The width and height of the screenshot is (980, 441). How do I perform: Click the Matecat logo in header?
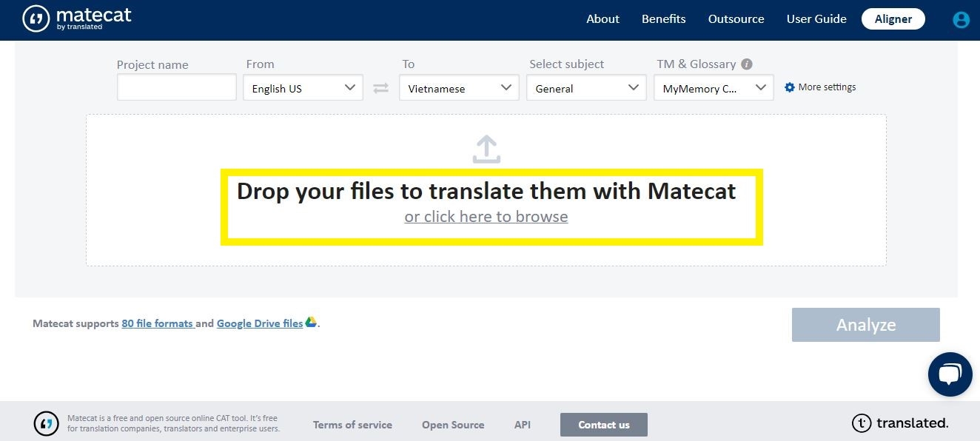tap(77, 18)
